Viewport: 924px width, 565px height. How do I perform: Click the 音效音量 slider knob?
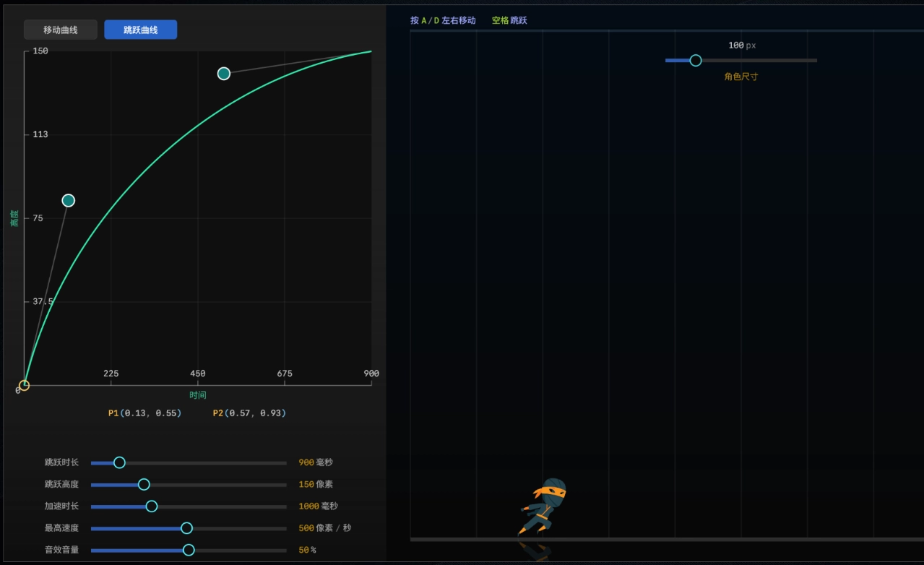(189, 550)
